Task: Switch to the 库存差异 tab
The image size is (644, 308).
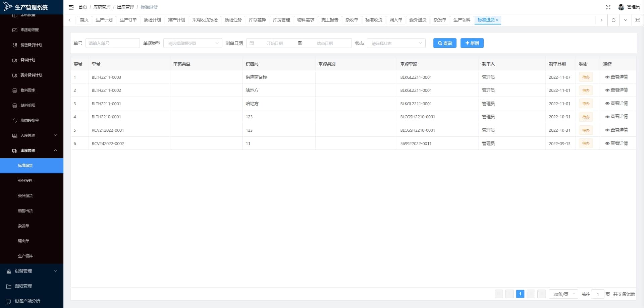Action: (x=257, y=20)
